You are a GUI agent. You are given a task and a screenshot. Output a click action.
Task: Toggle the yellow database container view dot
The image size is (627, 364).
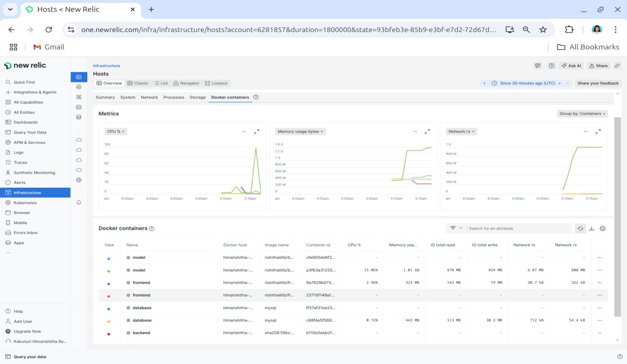(x=109, y=321)
